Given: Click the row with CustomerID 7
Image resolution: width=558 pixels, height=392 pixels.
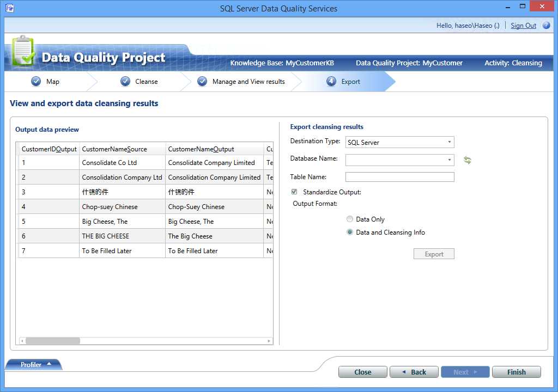Looking at the screenshot, I should [146, 251].
